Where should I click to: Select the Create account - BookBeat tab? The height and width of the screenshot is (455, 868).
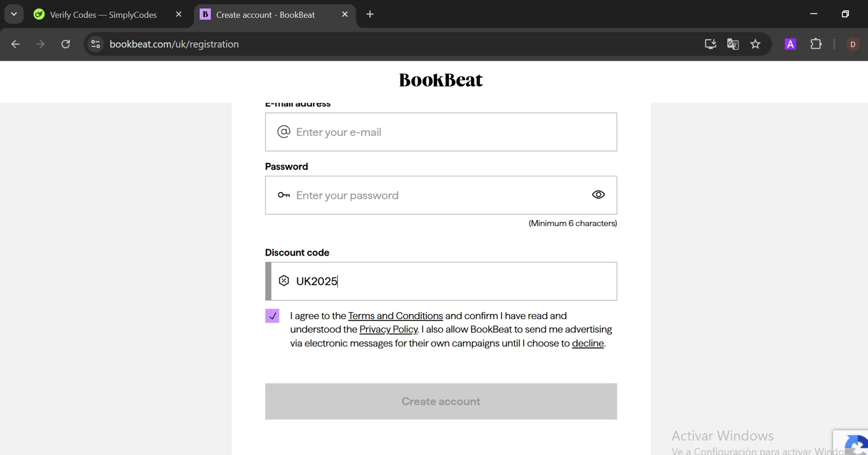[275, 14]
